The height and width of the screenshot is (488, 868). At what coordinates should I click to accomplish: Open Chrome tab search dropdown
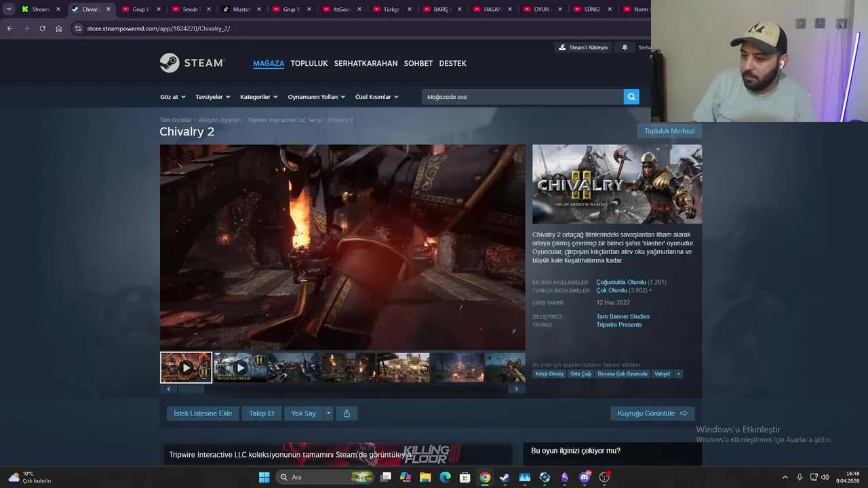9,9
